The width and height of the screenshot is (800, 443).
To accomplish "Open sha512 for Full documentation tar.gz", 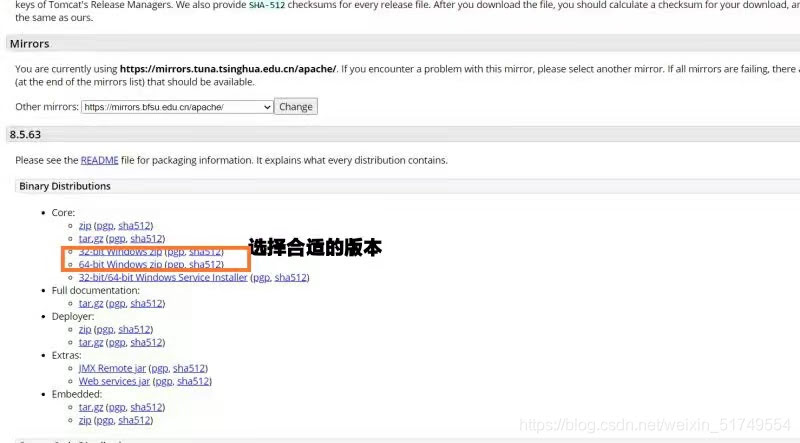I will coord(147,303).
